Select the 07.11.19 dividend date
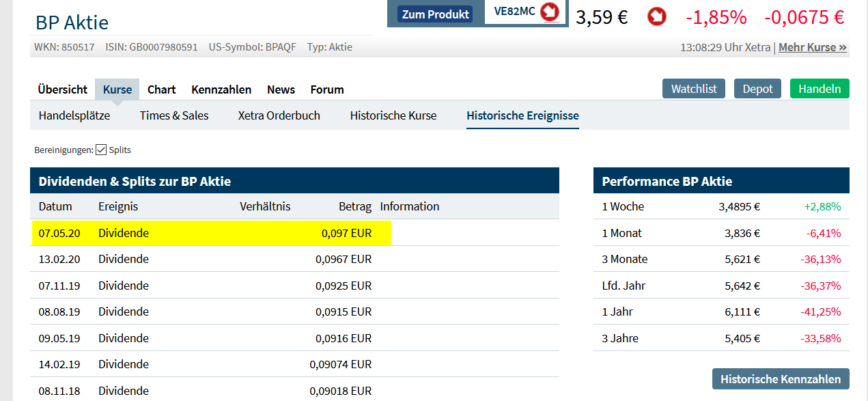Screen dimensions: 868x401 click(x=59, y=286)
